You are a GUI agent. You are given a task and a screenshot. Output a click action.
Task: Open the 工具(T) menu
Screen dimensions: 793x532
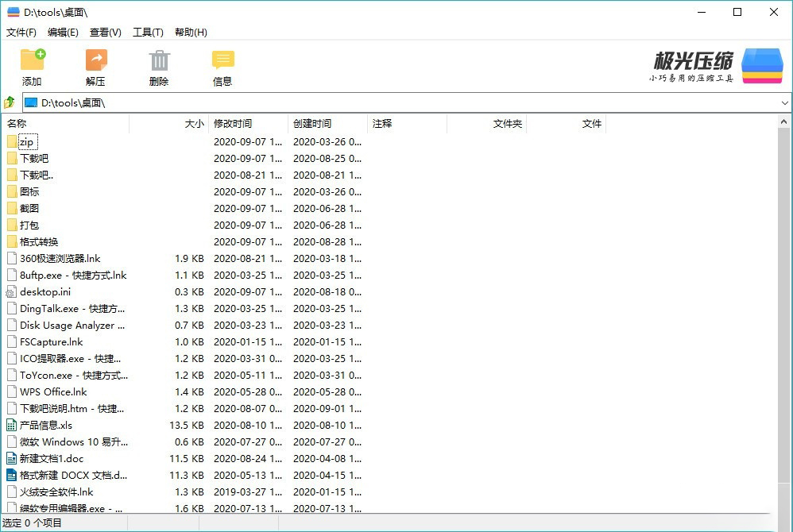[x=148, y=33]
